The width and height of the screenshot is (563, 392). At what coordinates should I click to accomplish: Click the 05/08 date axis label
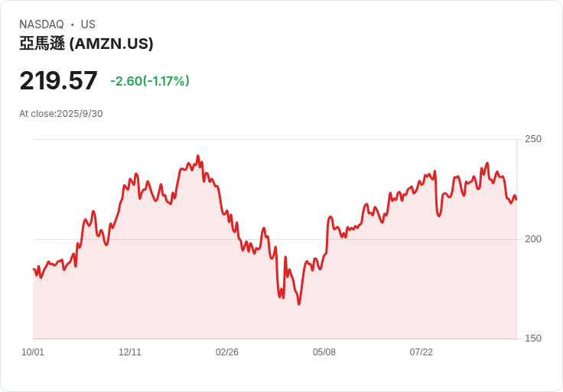(324, 352)
